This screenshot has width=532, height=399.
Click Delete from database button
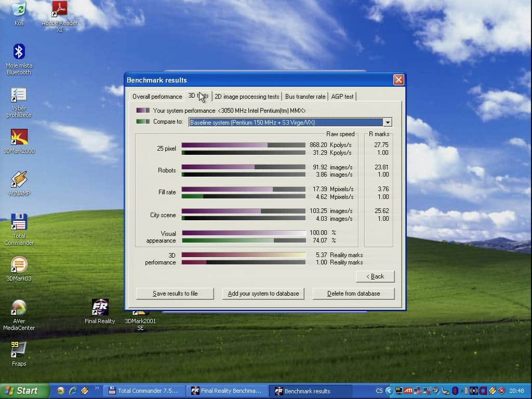coord(353,294)
